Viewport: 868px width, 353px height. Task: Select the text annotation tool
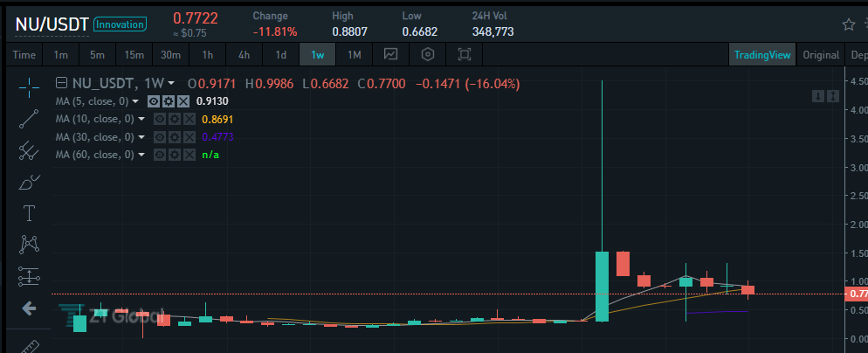point(29,213)
